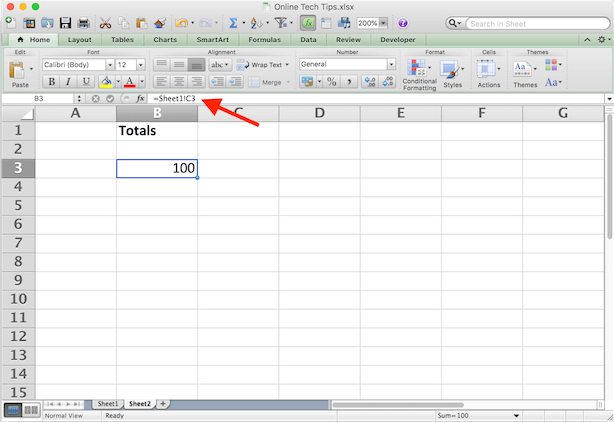Expand the status bar Sum=100 dropdown
Screen dimensions: 614x422
pyautogui.click(x=516, y=416)
